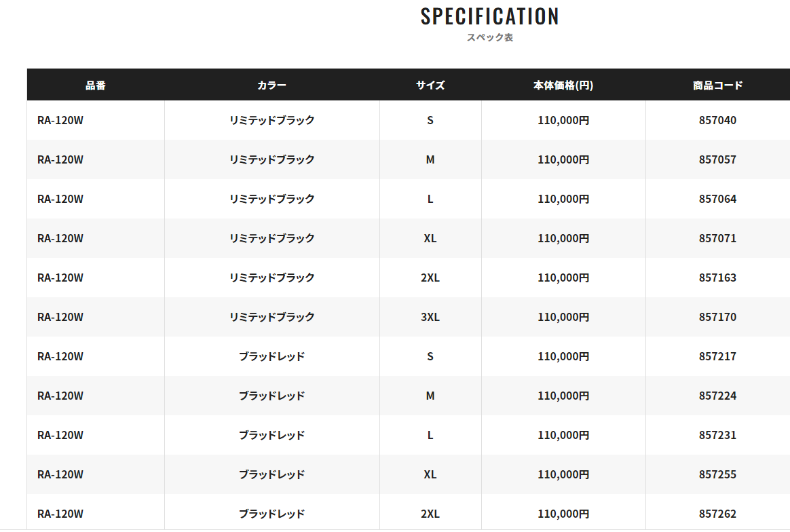
Task: Click the 商品コード column header
Action: (x=717, y=85)
